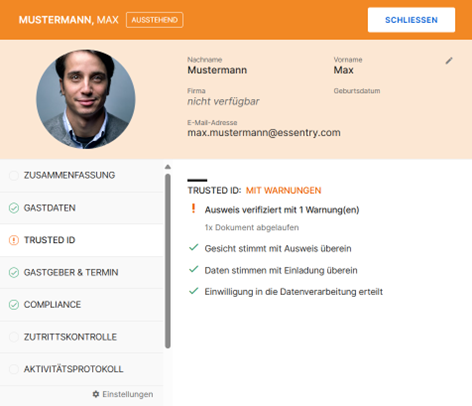
Task: Click the empty status circle beside ZUSAMMENFASSUNG
Action: pos(14,175)
